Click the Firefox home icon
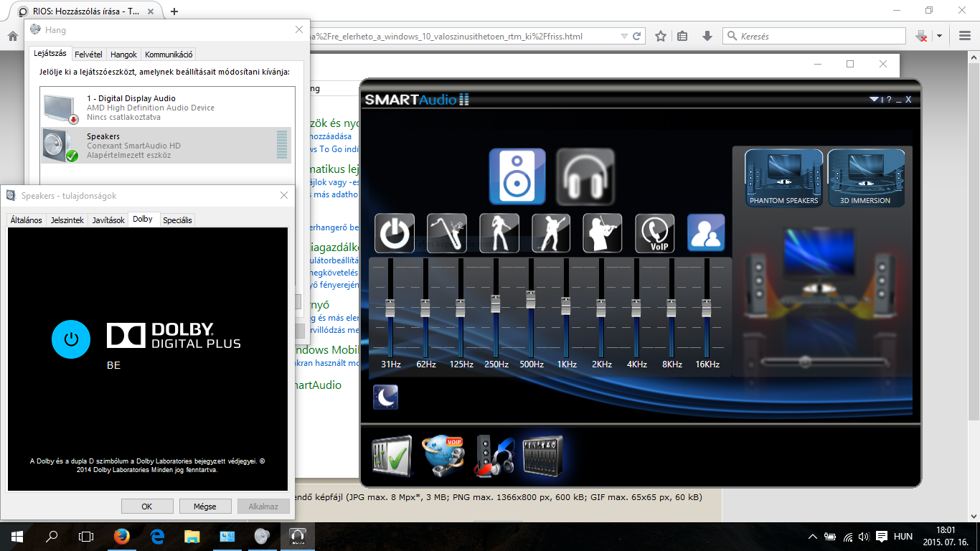 coord(12,36)
